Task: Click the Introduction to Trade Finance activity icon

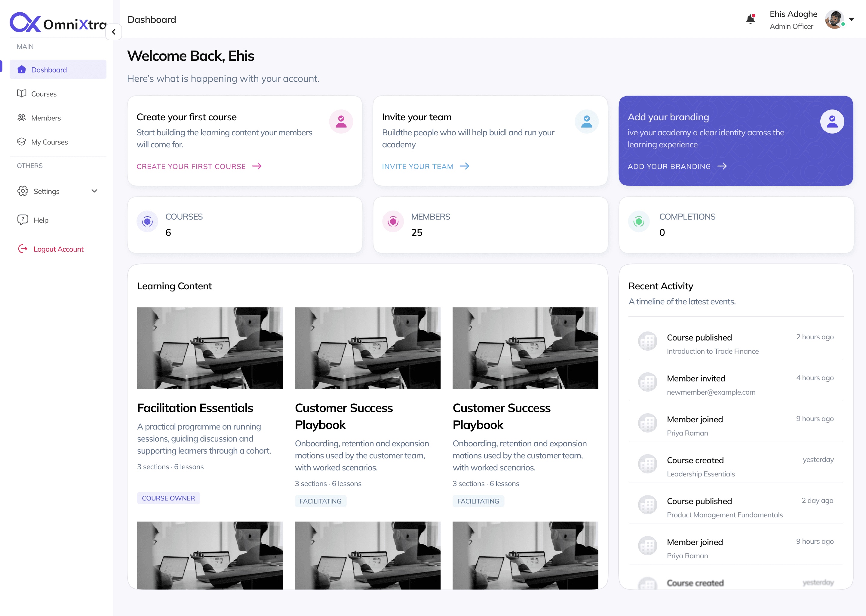Action: pyautogui.click(x=648, y=341)
